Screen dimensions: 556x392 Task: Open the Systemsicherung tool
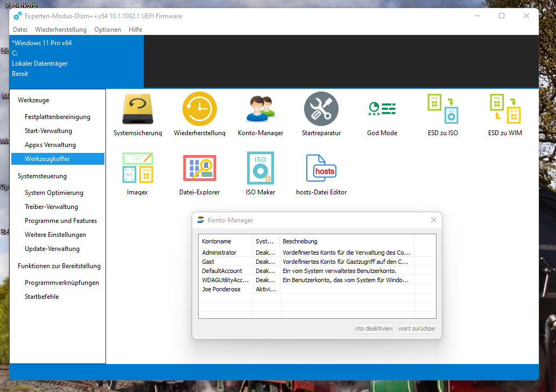tap(138, 114)
